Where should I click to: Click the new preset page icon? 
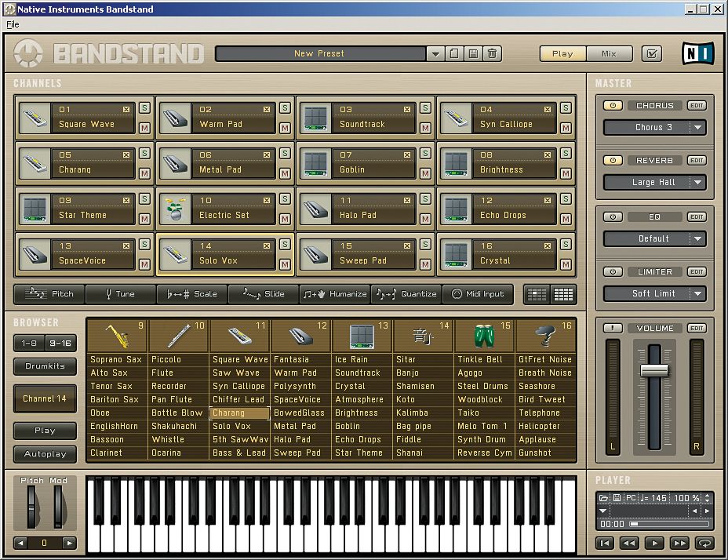click(x=454, y=54)
